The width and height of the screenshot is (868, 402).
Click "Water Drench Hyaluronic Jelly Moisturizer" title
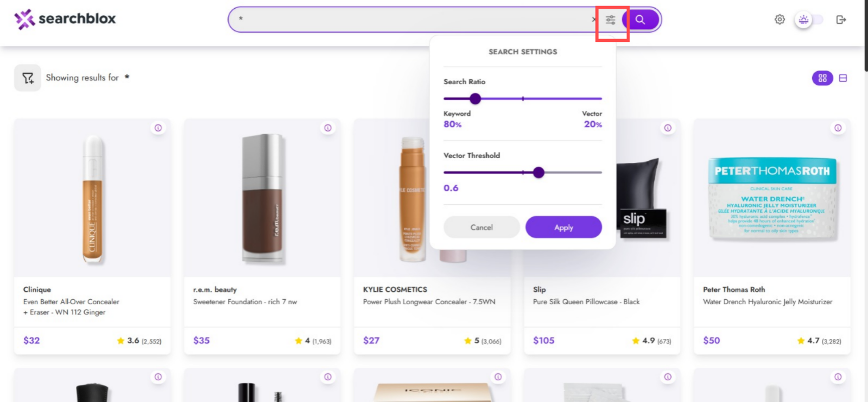point(768,302)
